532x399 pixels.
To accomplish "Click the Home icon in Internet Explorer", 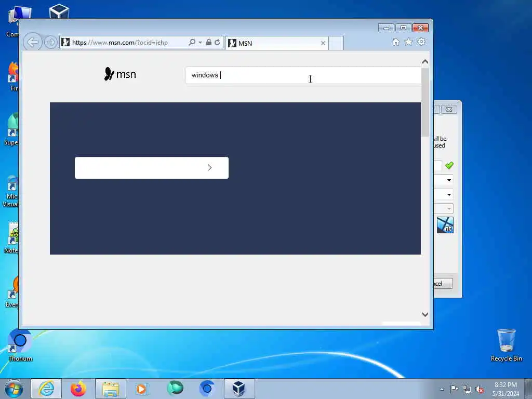I will [395, 42].
